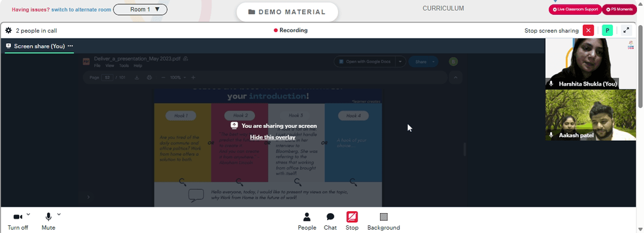The image size is (644, 233).
Task: Open the View menu in PDF viewer
Action: (109, 66)
